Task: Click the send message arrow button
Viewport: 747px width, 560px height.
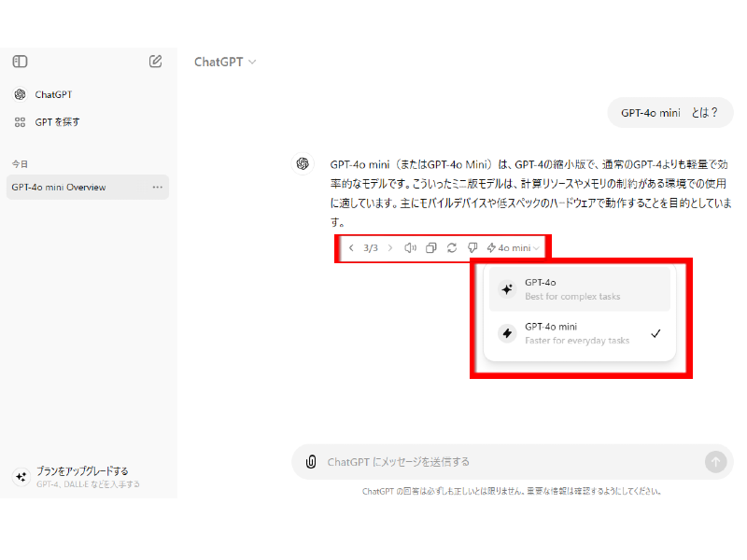Action: point(715,462)
